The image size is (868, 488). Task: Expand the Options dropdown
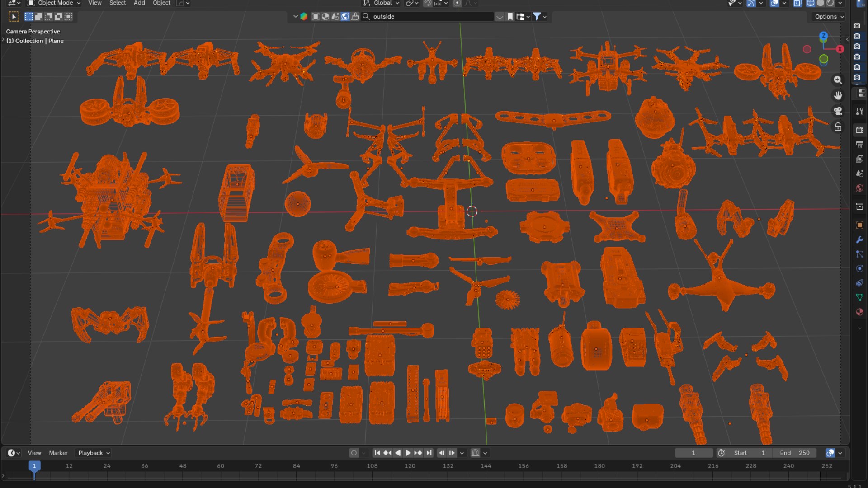pyautogui.click(x=829, y=17)
